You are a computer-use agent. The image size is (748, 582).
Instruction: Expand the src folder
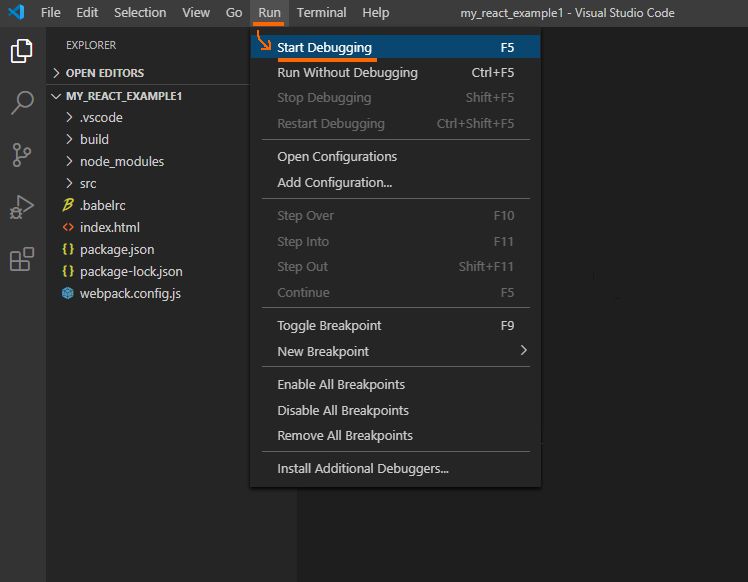coord(88,183)
